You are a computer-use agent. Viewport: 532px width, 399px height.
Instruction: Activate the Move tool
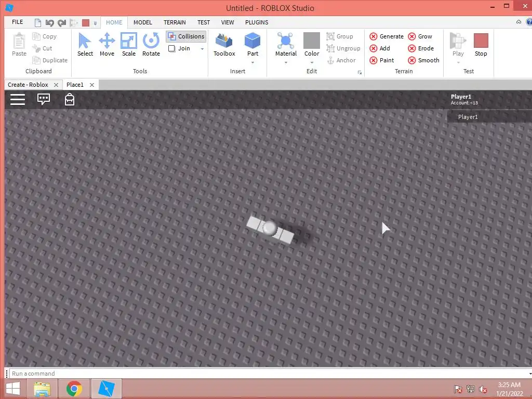(107, 45)
